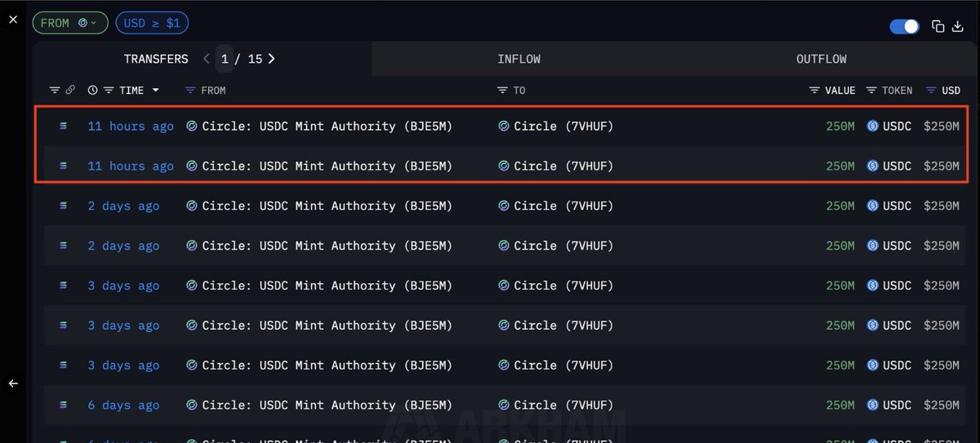Click the purple filter icon beside FROM column
This screenshot has width=980, height=443.
tap(190, 91)
